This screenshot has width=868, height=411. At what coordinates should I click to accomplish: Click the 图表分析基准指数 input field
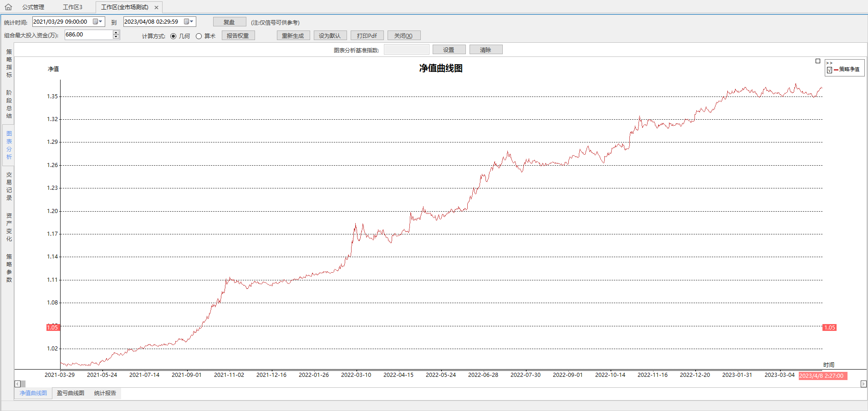[406, 50]
